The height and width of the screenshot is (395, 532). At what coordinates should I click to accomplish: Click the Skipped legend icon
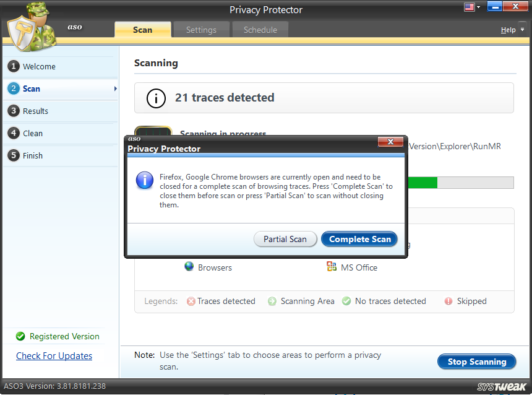click(x=447, y=302)
